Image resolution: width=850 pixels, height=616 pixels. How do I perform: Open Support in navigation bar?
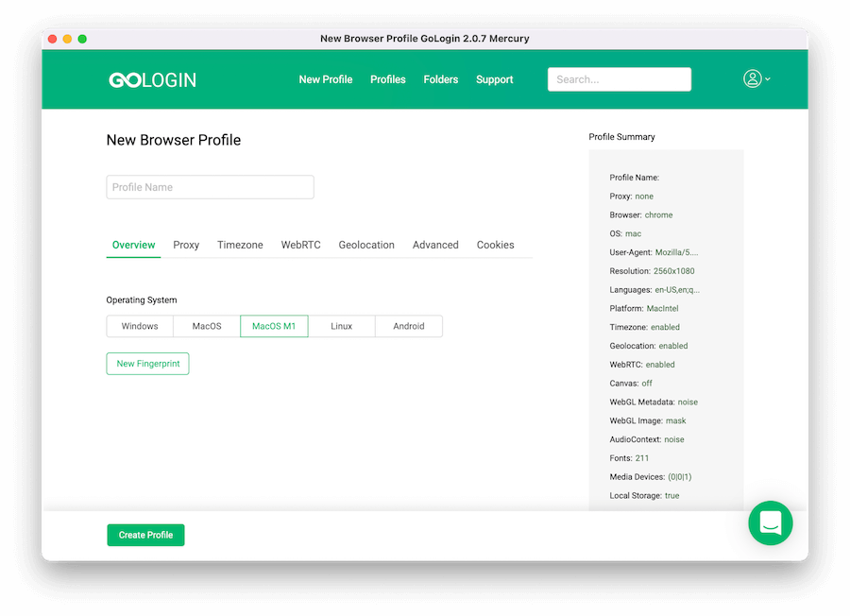pos(494,79)
